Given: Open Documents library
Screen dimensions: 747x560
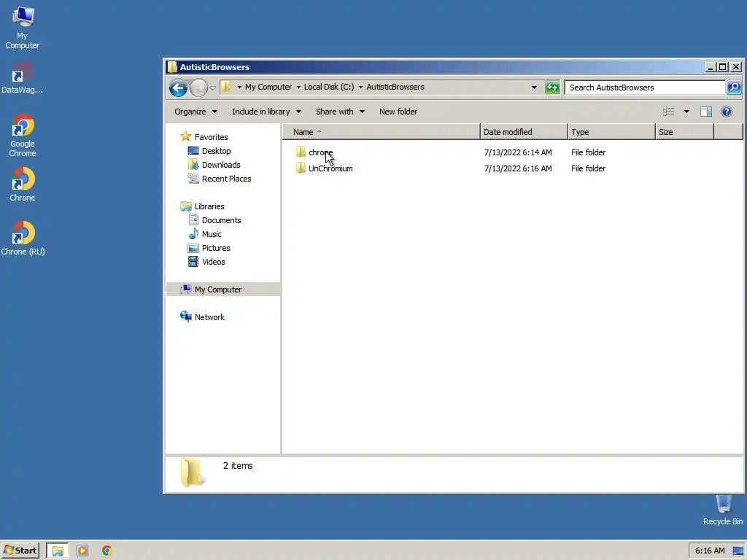Looking at the screenshot, I should [x=215, y=220].
